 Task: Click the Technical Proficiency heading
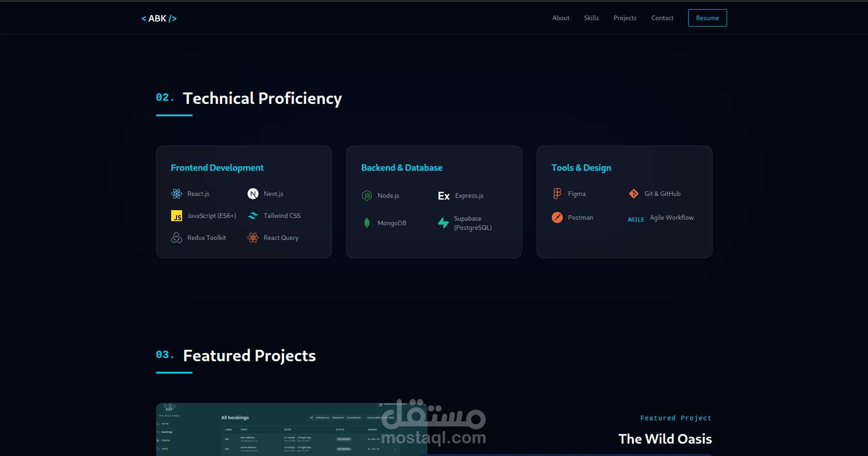pyautogui.click(x=262, y=98)
